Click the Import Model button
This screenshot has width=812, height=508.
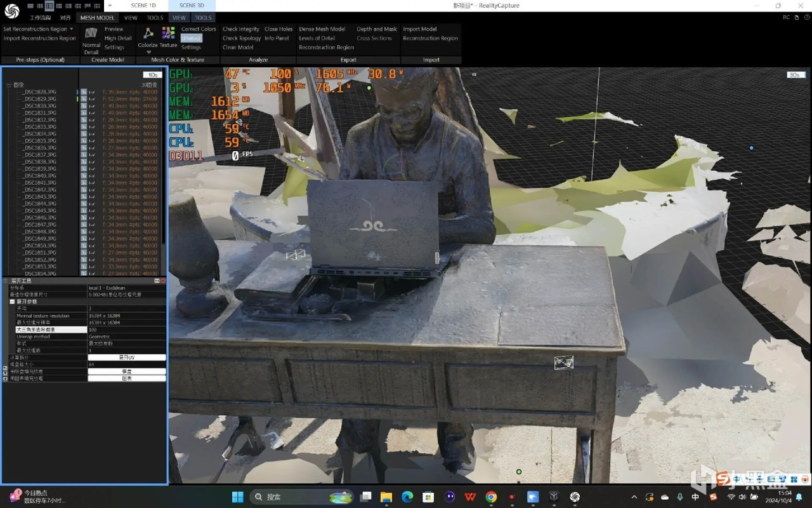coord(420,29)
